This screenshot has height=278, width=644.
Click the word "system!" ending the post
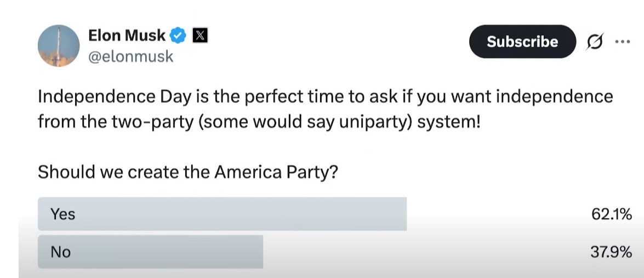449,121
